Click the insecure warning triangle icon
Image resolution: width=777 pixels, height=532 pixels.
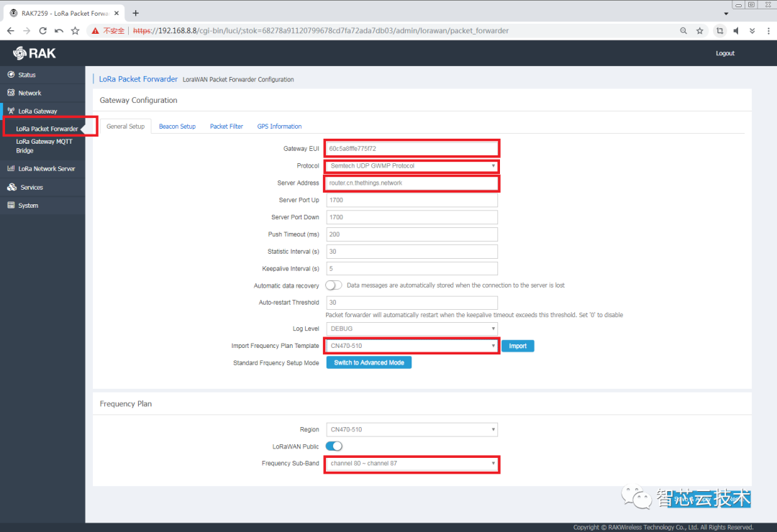click(x=95, y=31)
